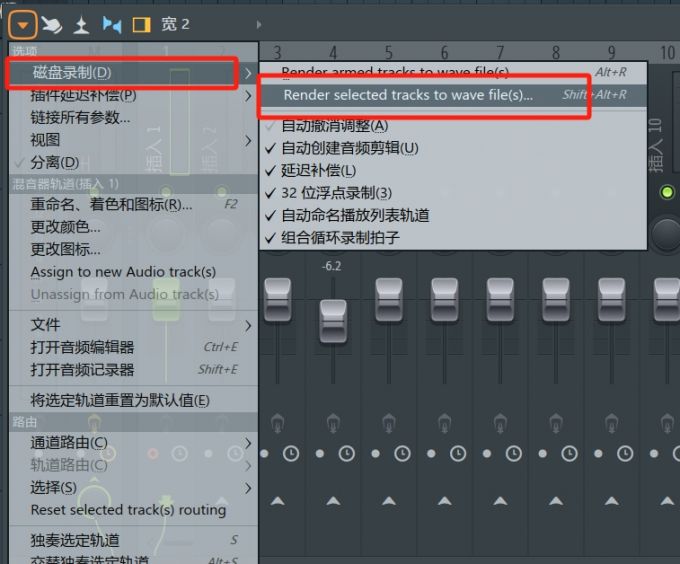This screenshot has height=564, width=680.
Task: Expand the 选择(S) submenu
Action: point(133,488)
